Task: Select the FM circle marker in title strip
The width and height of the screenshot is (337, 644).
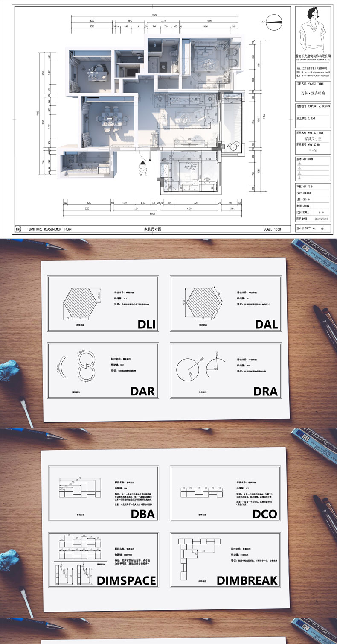Action: (x=18, y=229)
